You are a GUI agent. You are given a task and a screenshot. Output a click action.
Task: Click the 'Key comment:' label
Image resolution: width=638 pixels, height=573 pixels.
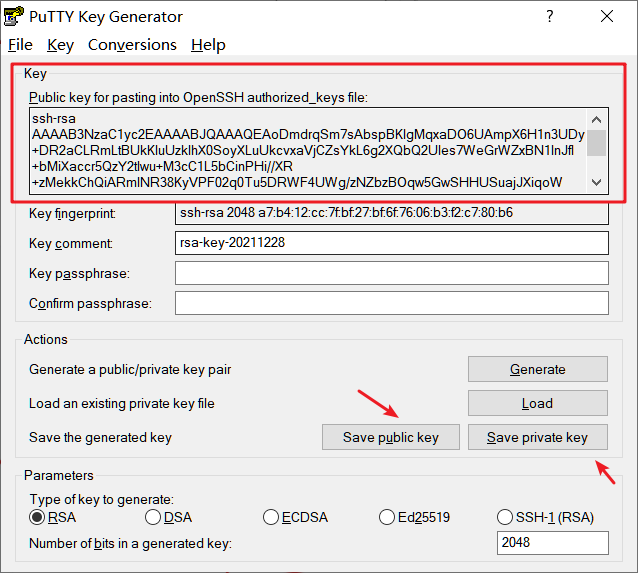click(x=71, y=243)
